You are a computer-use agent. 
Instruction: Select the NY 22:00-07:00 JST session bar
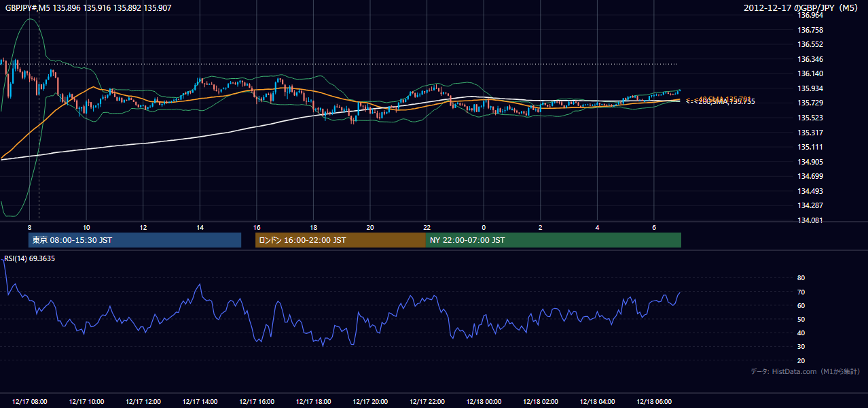(x=554, y=240)
